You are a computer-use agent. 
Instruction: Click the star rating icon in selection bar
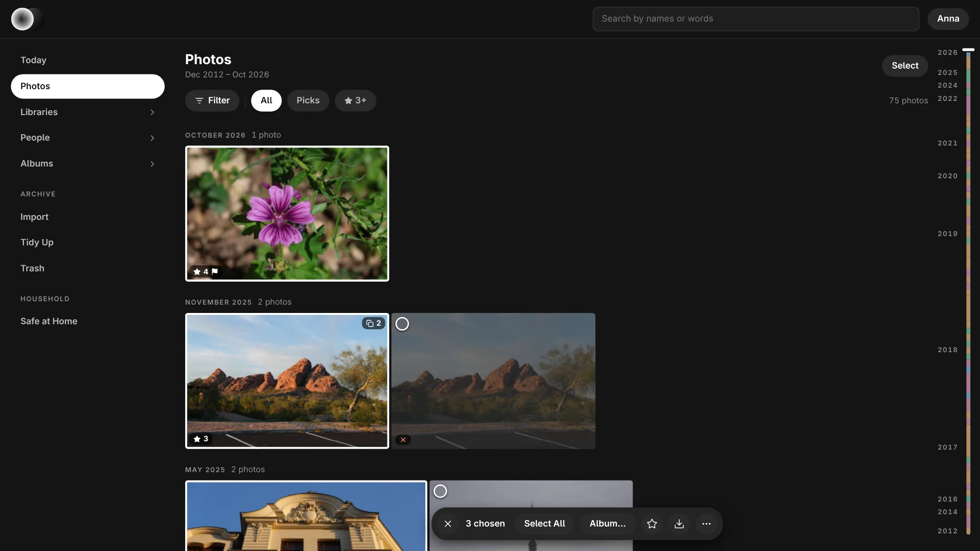point(652,524)
